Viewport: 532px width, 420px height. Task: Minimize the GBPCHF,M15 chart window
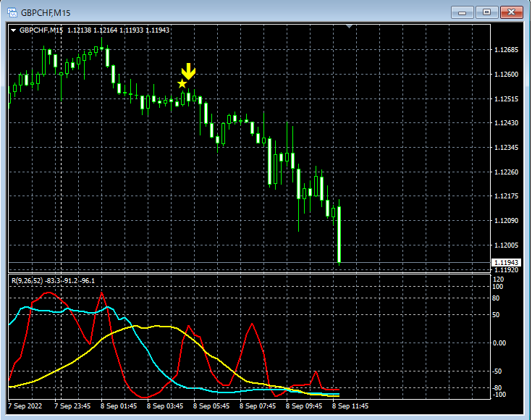(x=462, y=12)
